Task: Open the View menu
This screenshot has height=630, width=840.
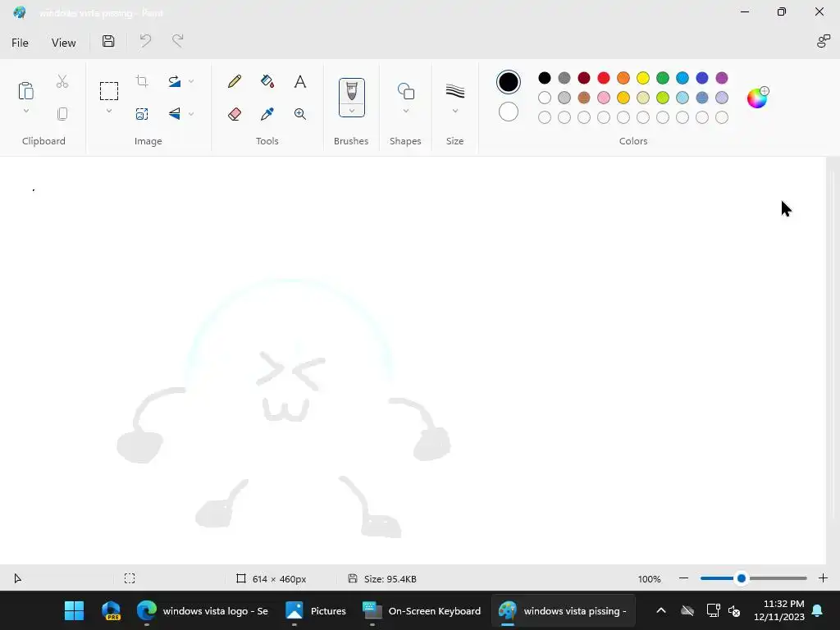Action: pos(63,43)
